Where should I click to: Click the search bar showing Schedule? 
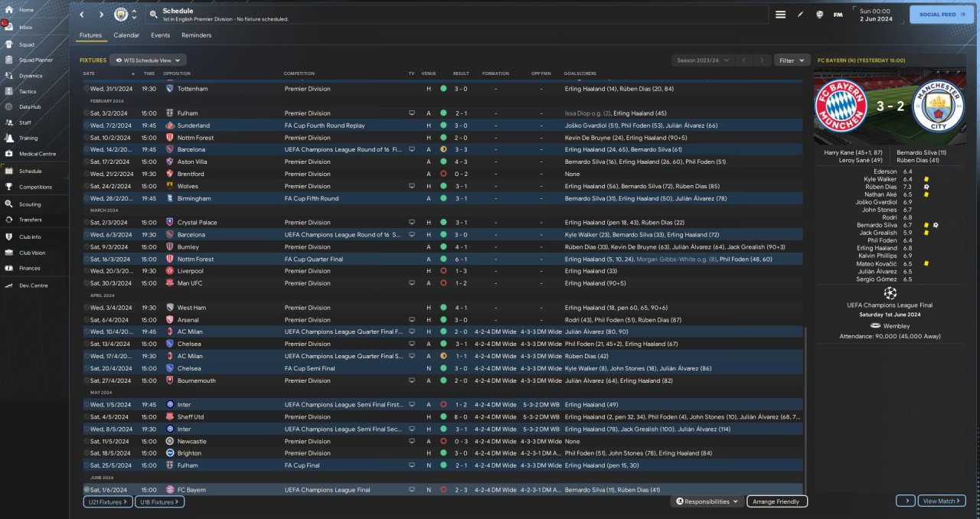pos(456,15)
